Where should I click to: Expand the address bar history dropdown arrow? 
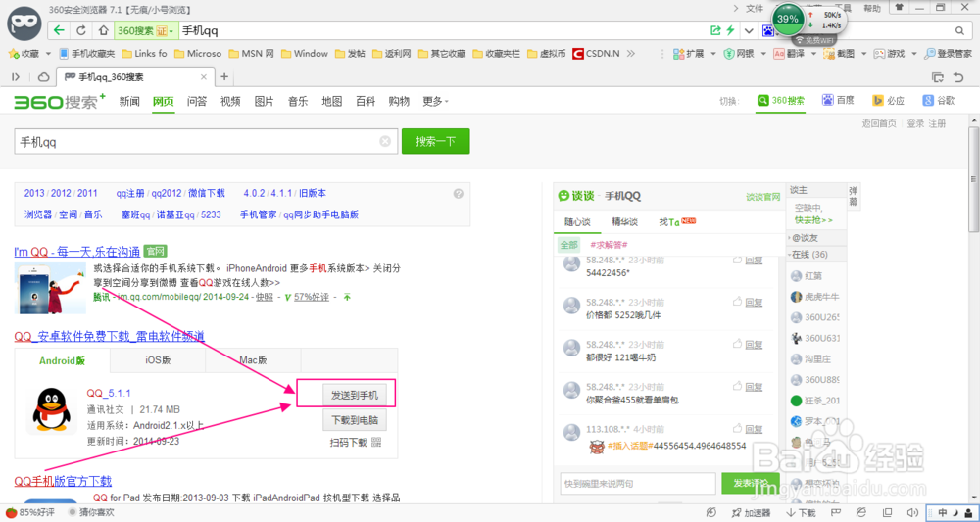tap(748, 30)
